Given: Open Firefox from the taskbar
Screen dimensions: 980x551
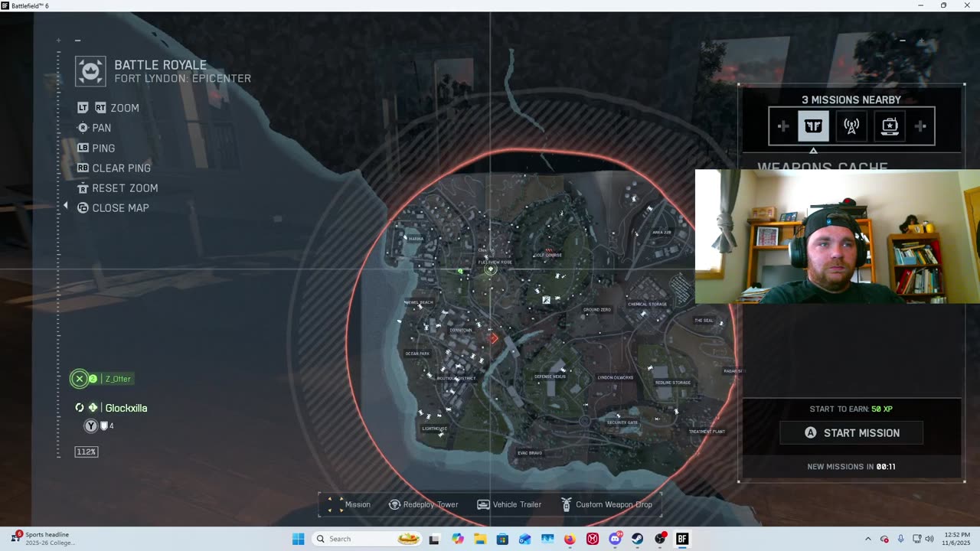Looking at the screenshot, I should pyautogui.click(x=570, y=539).
